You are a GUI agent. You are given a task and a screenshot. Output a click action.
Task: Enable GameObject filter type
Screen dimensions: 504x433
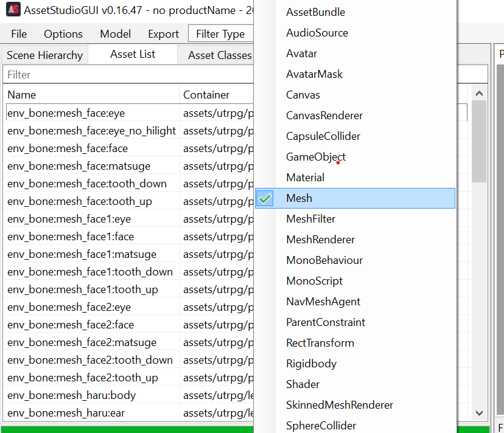355,157
